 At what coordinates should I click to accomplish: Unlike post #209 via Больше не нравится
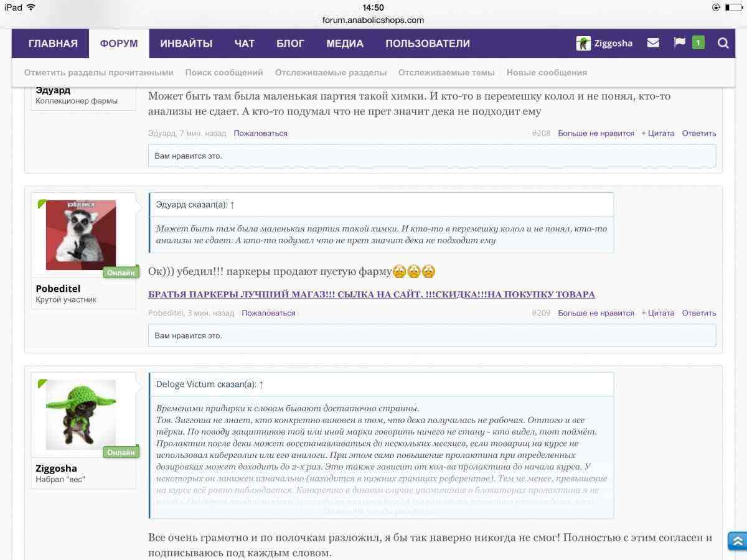pyautogui.click(x=596, y=313)
